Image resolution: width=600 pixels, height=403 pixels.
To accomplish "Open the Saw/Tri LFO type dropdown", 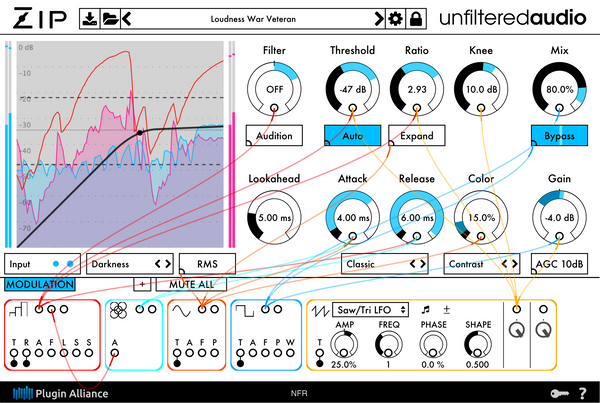I will click(370, 310).
